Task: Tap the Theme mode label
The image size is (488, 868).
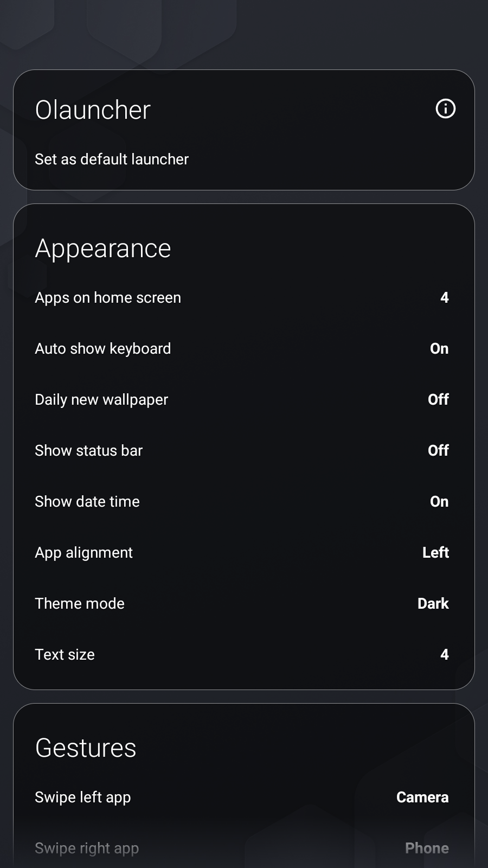Action: coord(80,603)
